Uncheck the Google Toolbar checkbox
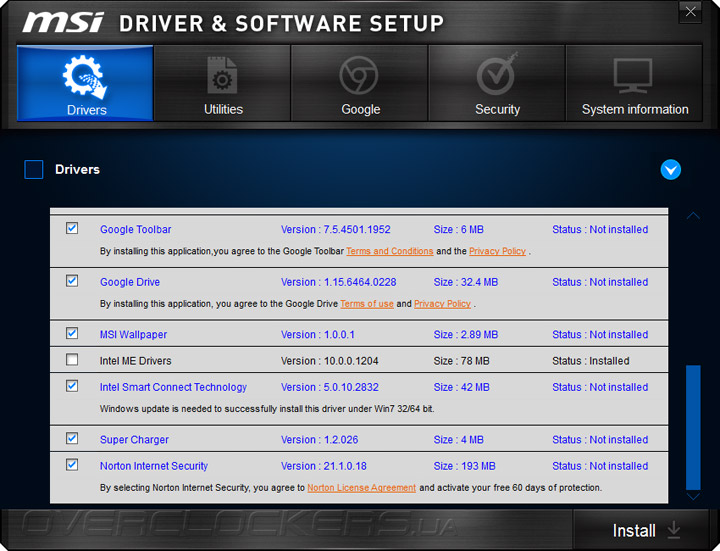 [72, 229]
